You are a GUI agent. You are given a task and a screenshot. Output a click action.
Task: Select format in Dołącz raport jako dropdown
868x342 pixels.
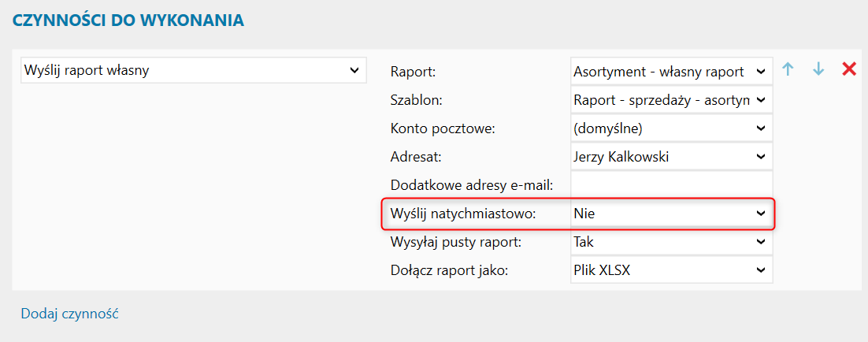[671, 270]
